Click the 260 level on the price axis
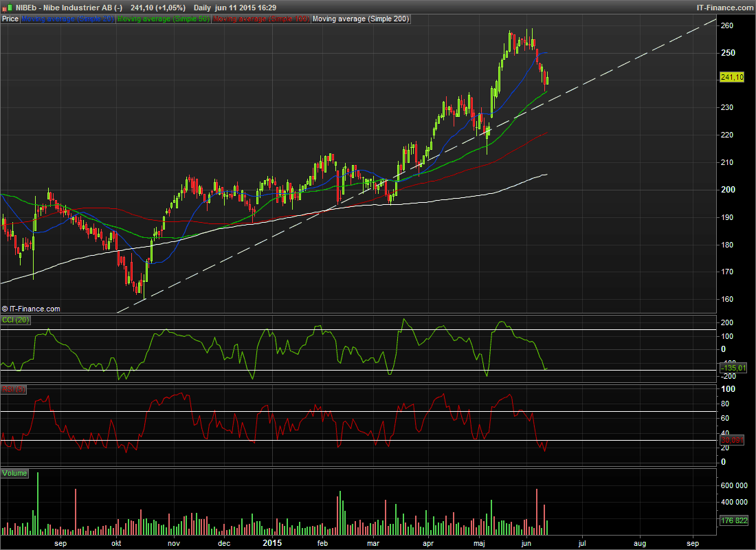The image size is (756, 550). point(728,25)
